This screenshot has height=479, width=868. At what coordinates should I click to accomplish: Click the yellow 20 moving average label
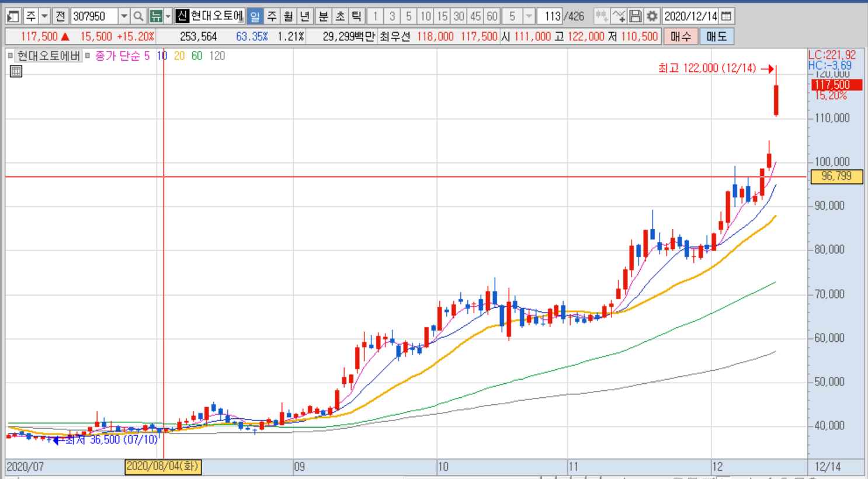coord(179,55)
